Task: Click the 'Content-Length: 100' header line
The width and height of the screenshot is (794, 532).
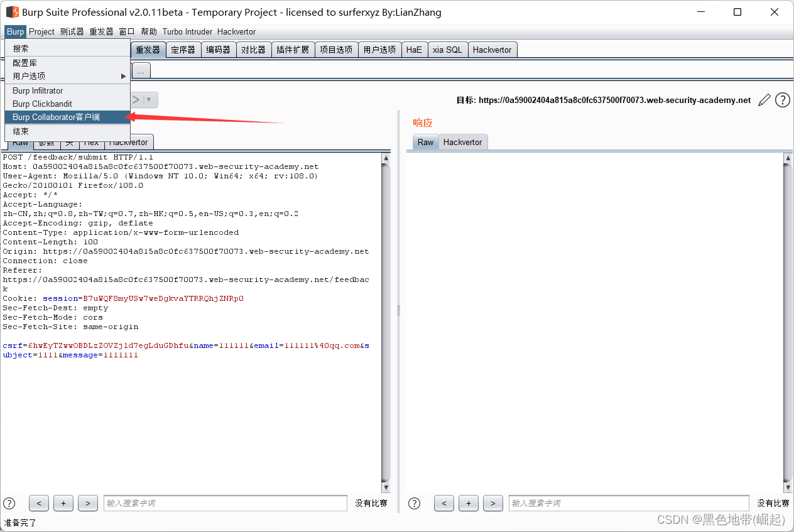Action: (x=50, y=242)
